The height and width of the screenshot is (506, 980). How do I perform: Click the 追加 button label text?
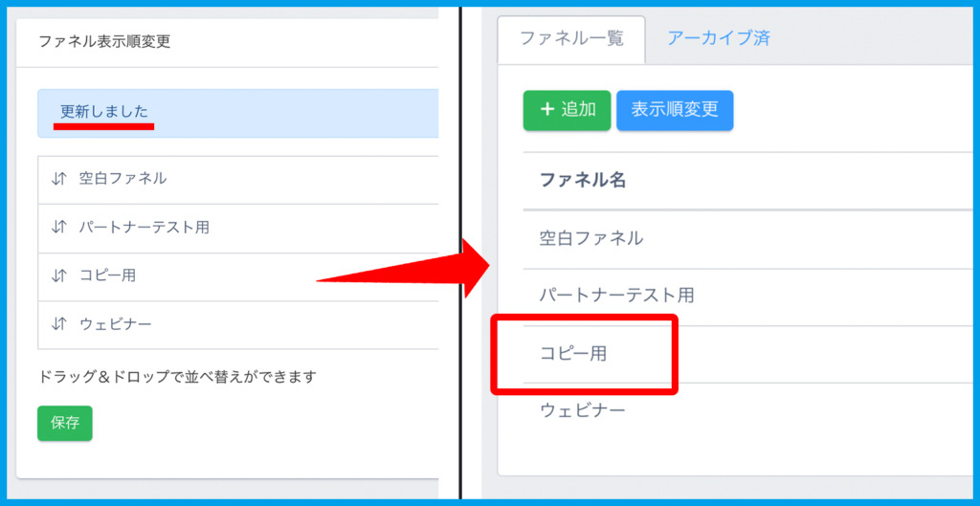(x=579, y=110)
